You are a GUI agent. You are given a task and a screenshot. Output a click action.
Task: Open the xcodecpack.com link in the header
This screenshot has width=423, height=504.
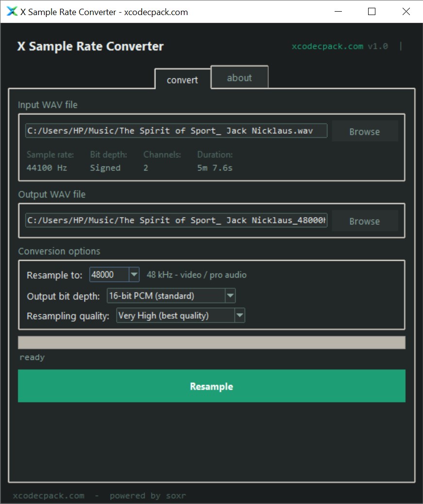pos(327,47)
